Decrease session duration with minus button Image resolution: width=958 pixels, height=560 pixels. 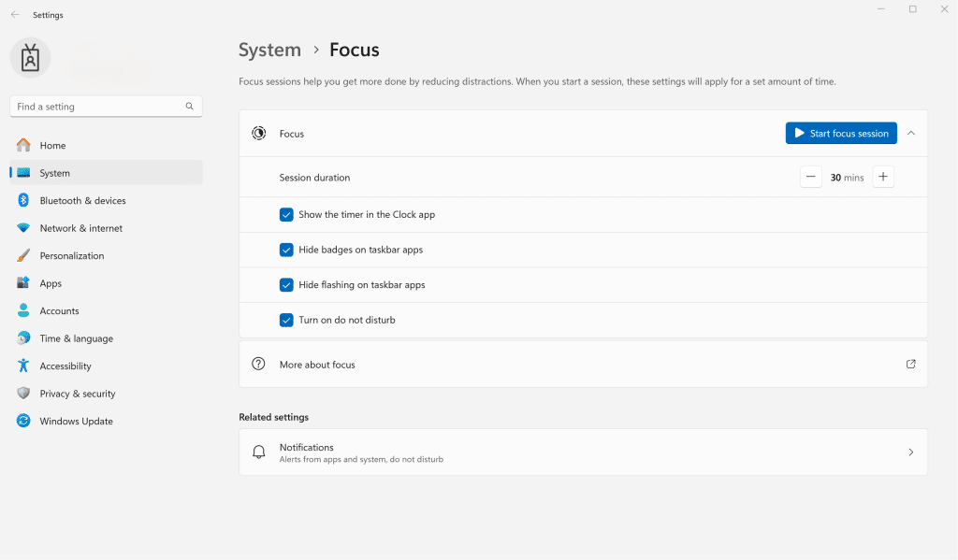tap(811, 177)
